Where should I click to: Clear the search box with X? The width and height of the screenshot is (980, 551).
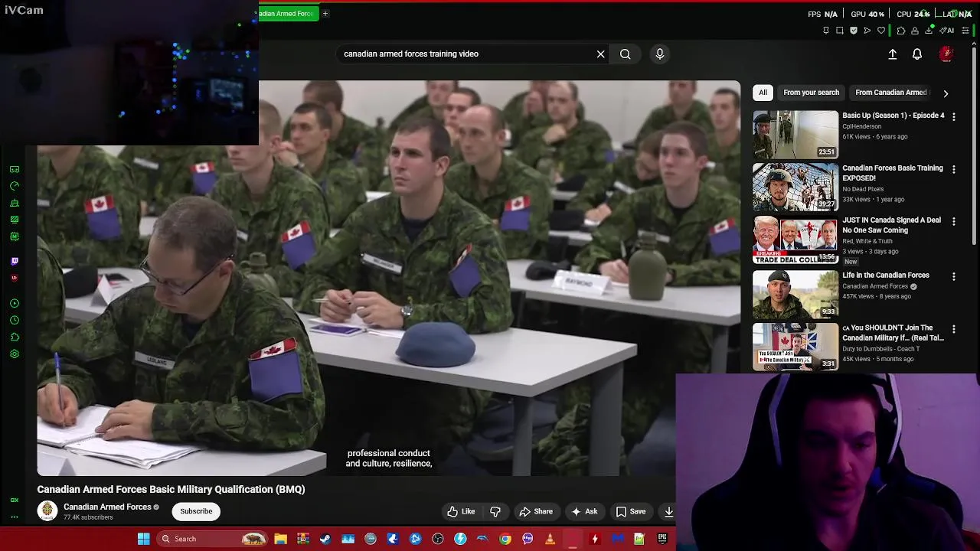pyautogui.click(x=601, y=54)
